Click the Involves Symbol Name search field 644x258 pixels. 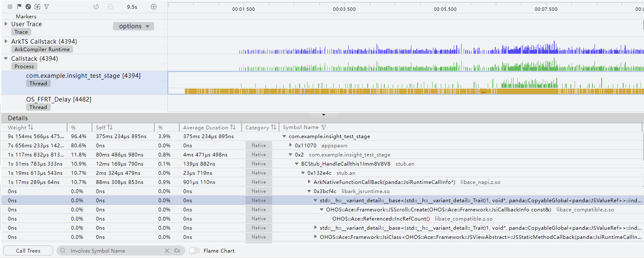click(112, 251)
